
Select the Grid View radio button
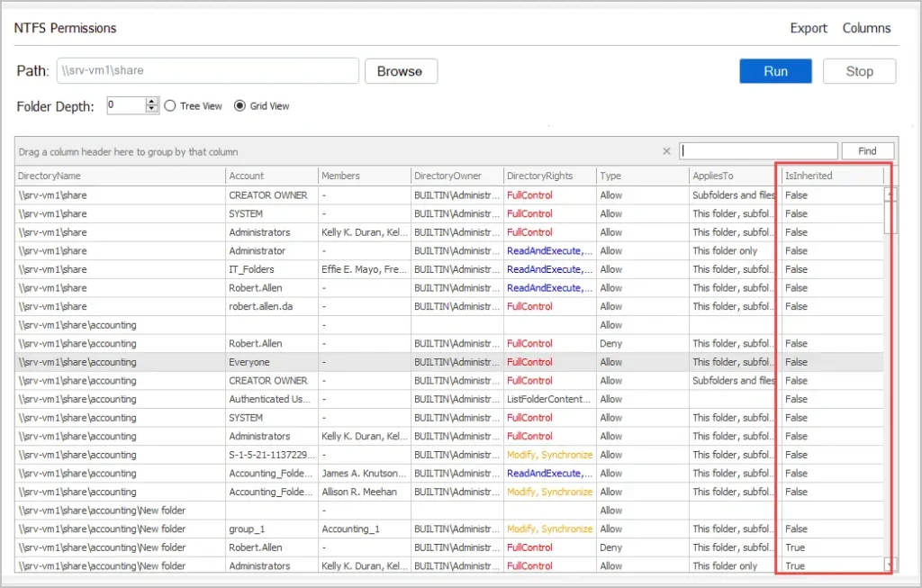coord(240,106)
